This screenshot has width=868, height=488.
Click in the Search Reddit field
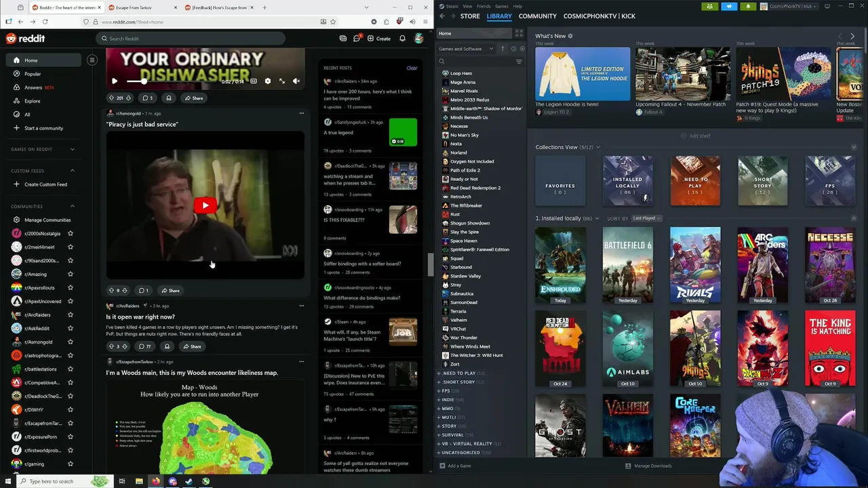click(190, 39)
